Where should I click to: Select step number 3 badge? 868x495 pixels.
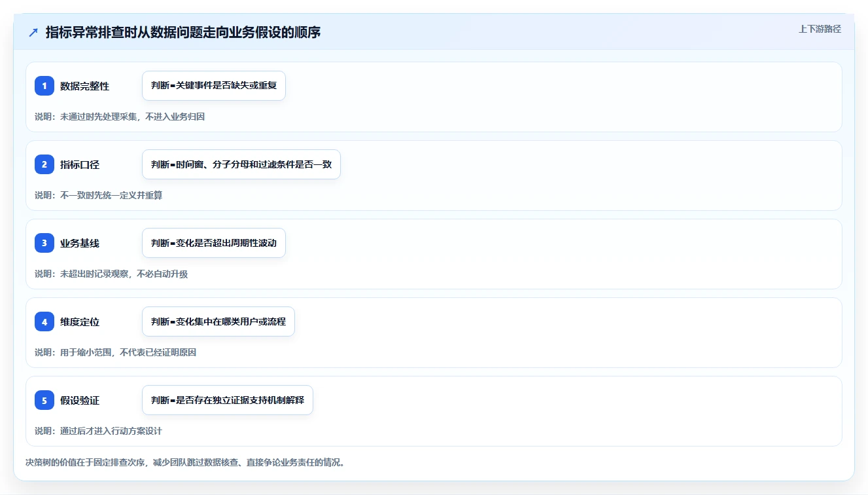pos(44,243)
